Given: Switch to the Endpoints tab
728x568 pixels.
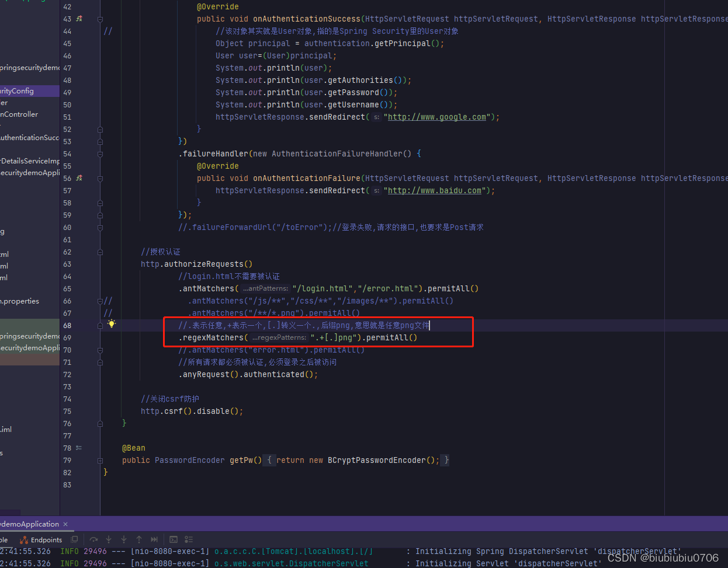Looking at the screenshot, I should (x=41, y=540).
